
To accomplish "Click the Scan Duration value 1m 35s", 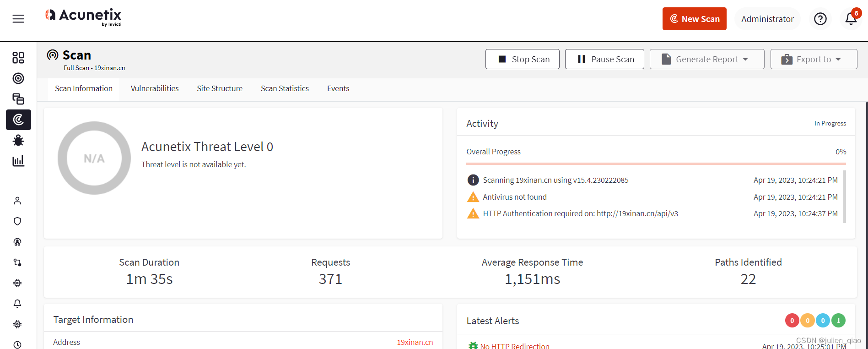I will [149, 279].
